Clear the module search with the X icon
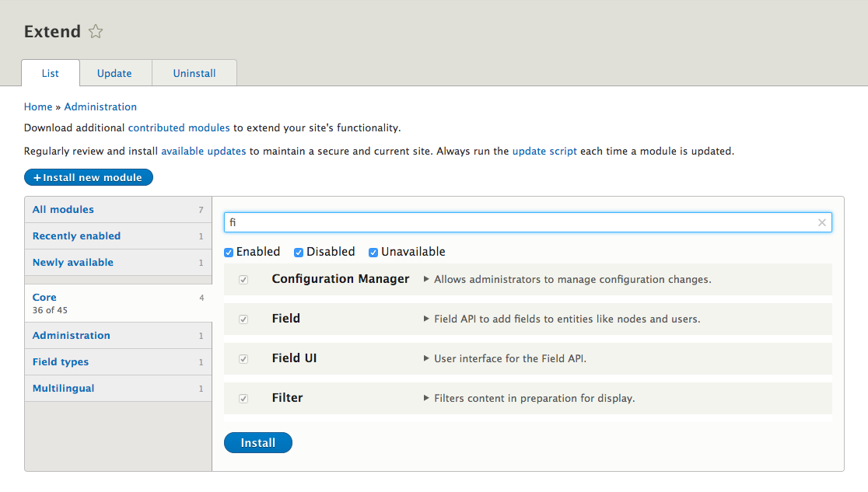The height and width of the screenshot is (492, 868). pos(821,223)
